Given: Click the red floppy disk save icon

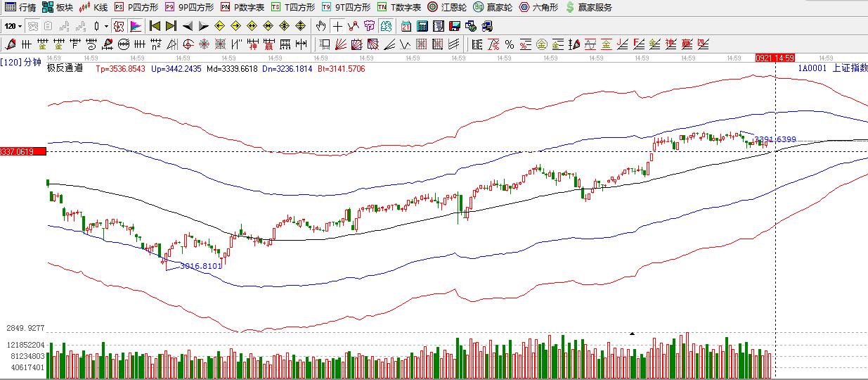Looking at the screenshot, I should [x=455, y=26].
